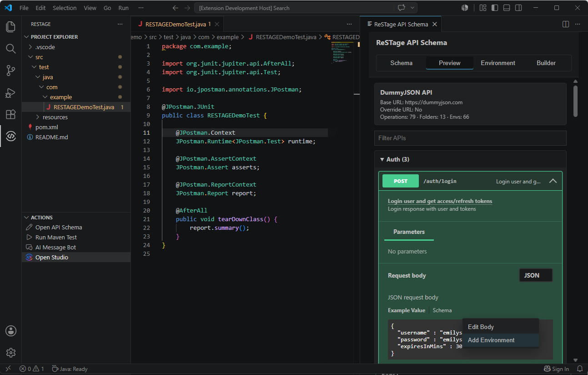The image size is (588, 375).
Task: Click the JSON request body button
Action: coord(536,275)
